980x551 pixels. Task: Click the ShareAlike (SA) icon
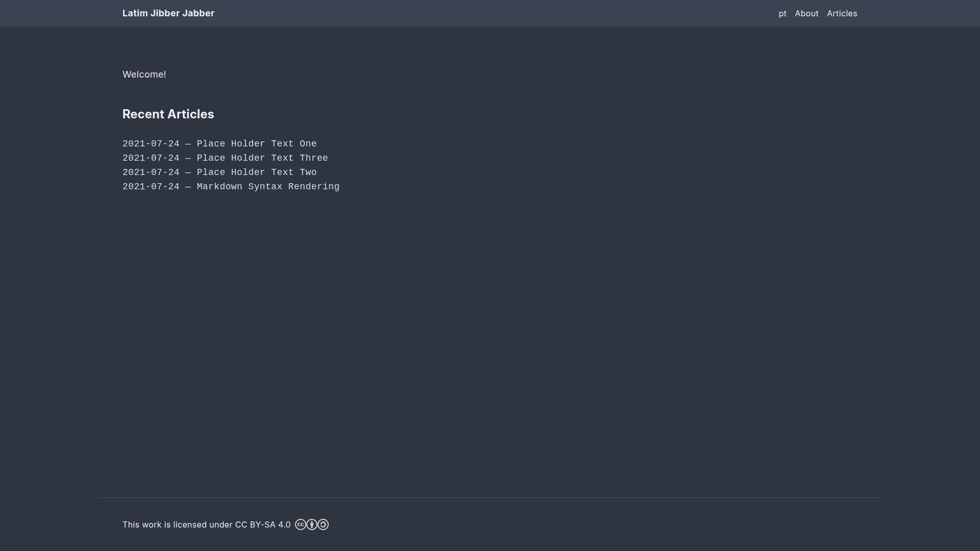pos(323,524)
